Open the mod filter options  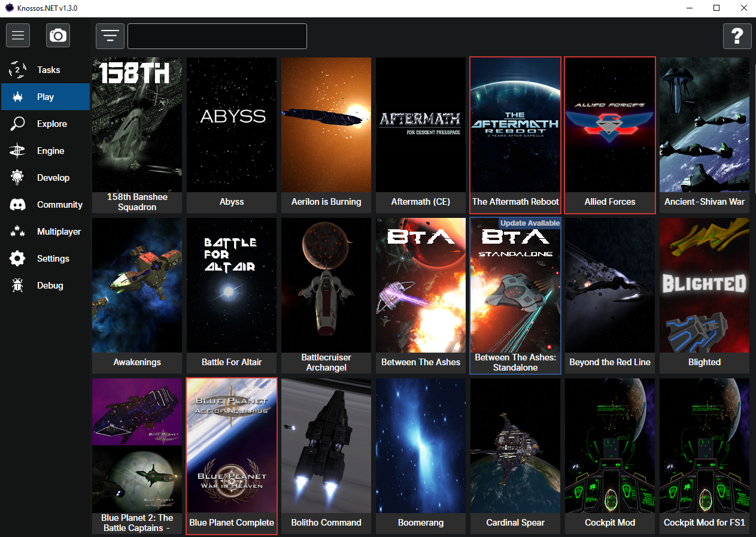(x=110, y=36)
